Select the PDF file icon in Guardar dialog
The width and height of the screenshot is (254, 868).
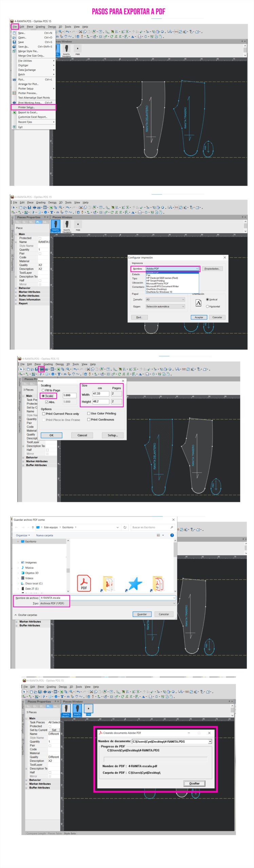[84, 583]
